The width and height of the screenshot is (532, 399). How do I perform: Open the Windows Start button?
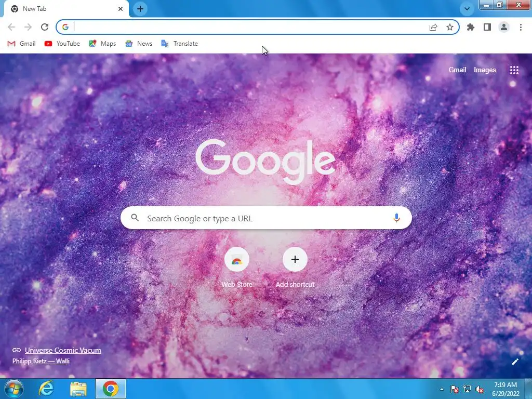pos(14,389)
